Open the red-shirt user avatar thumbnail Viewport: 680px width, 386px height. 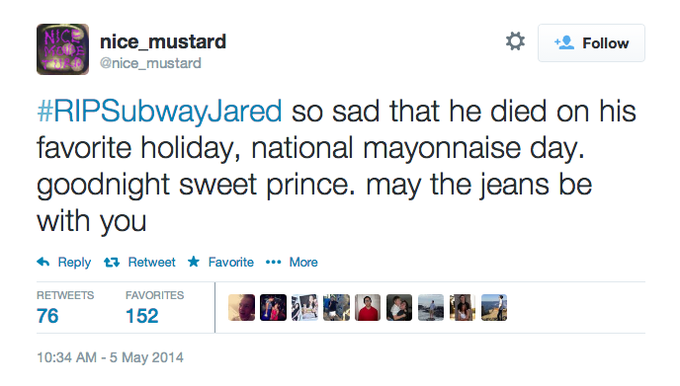click(368, 307)
